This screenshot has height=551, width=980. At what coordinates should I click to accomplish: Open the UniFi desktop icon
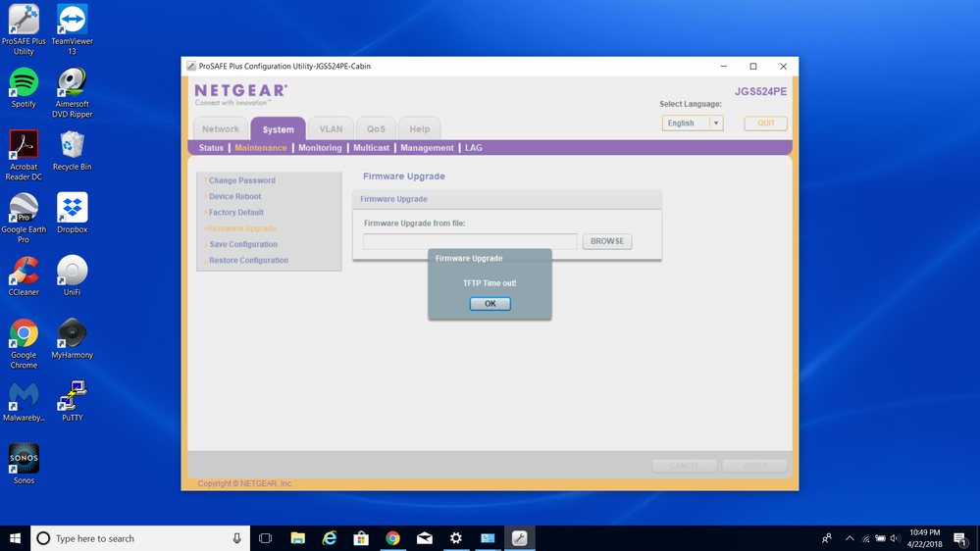coord(72,275)
